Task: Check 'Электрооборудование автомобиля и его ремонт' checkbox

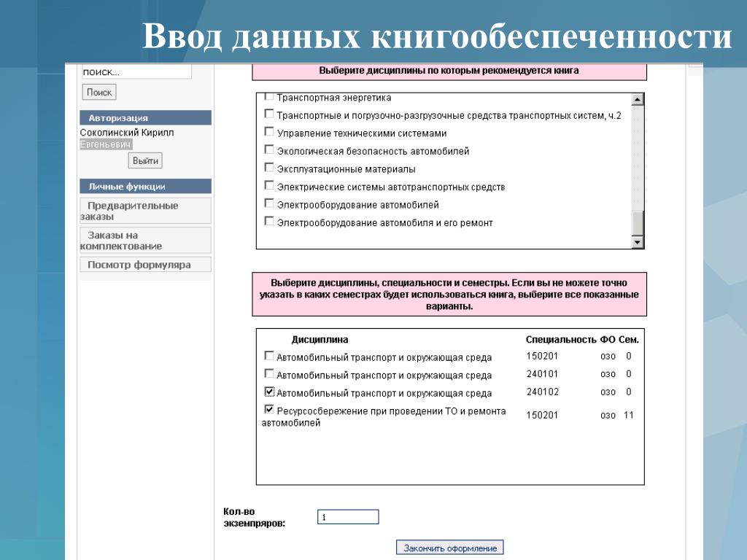Action: coord(268,221)
